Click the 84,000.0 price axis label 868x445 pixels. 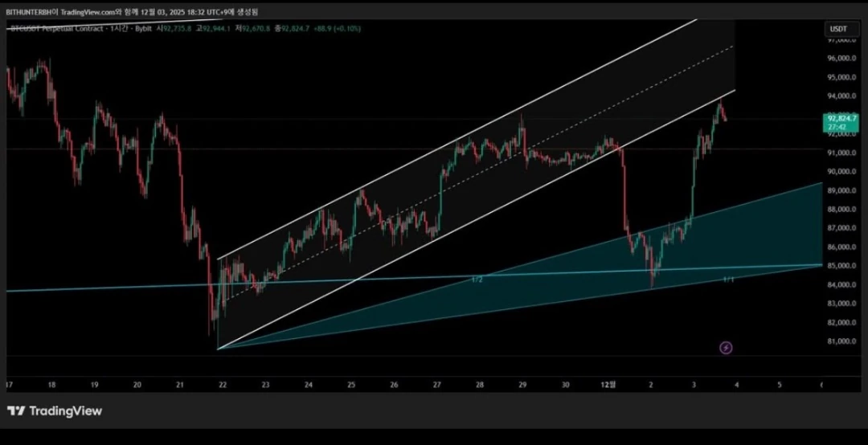[x=841, y=284]
